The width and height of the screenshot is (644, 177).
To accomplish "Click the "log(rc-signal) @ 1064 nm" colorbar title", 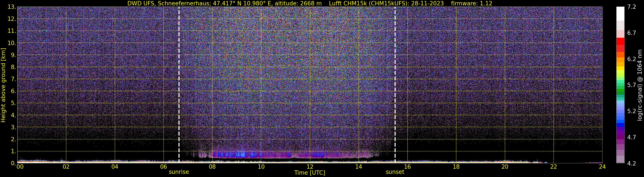I will (x=639, y=85).
